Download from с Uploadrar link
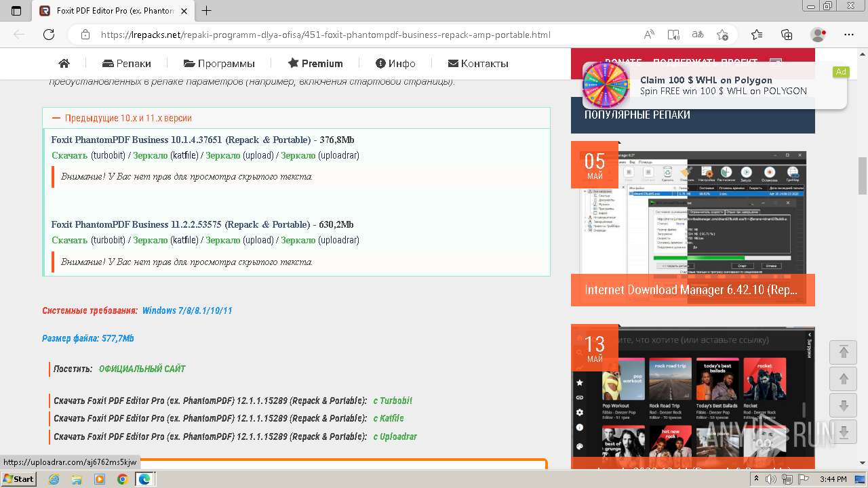The width and height of the screenshot is (868, 488). pyautogui.click(x=395, y=436)
